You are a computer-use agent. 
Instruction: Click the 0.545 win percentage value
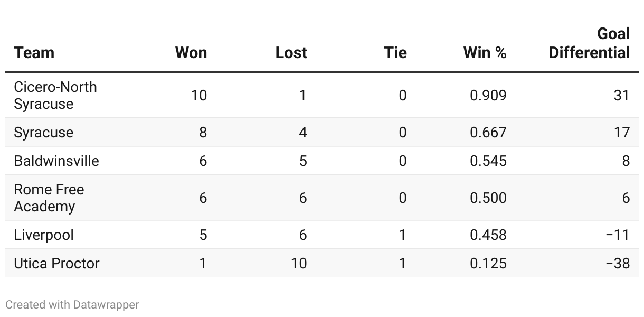pyautogui.click(x=488, y=161)
